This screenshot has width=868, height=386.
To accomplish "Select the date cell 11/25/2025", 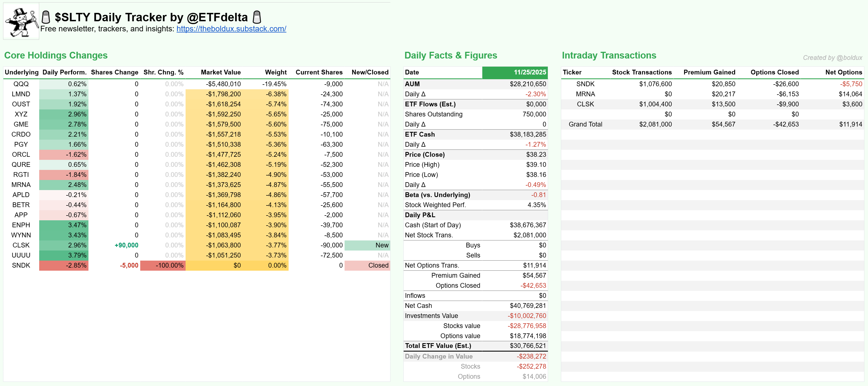I will tap(529, 72).
